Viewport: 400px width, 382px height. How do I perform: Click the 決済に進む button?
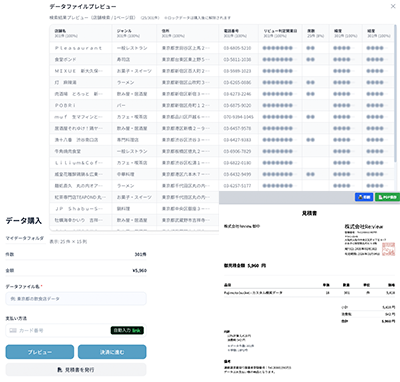(x=112, y=352)
